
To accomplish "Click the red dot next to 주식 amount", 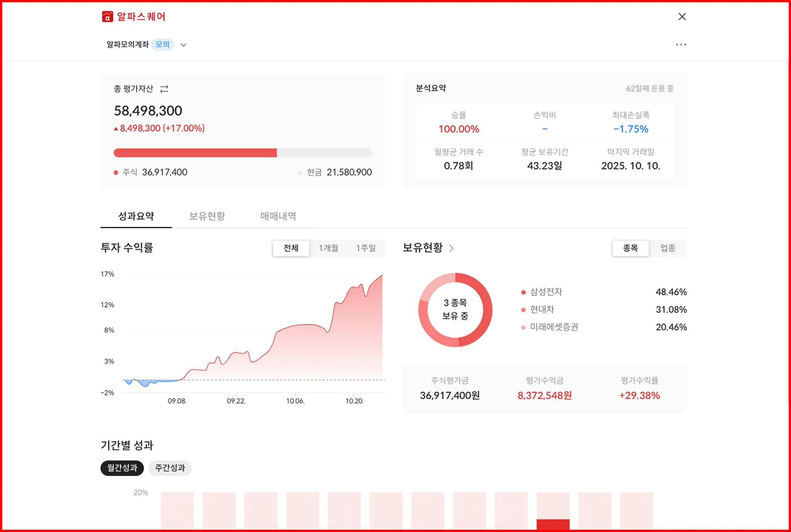I will coord(116,172).
